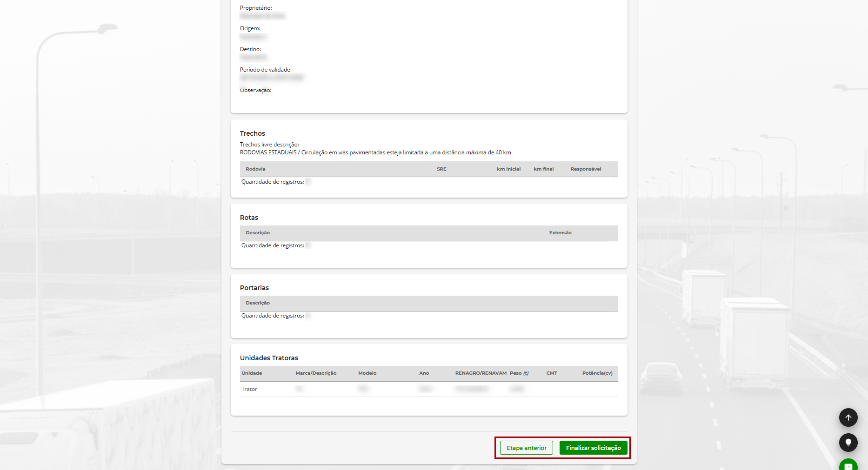This screenshot has height=470, width=868.
Task: Click the scroll-to-top arrow icon
Action: coord(848,417)
